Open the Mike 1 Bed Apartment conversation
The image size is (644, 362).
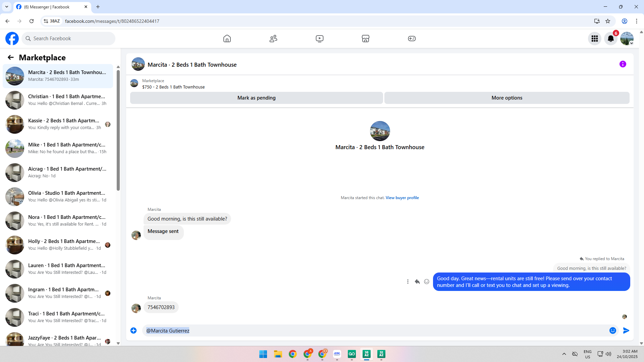point(58,148)
